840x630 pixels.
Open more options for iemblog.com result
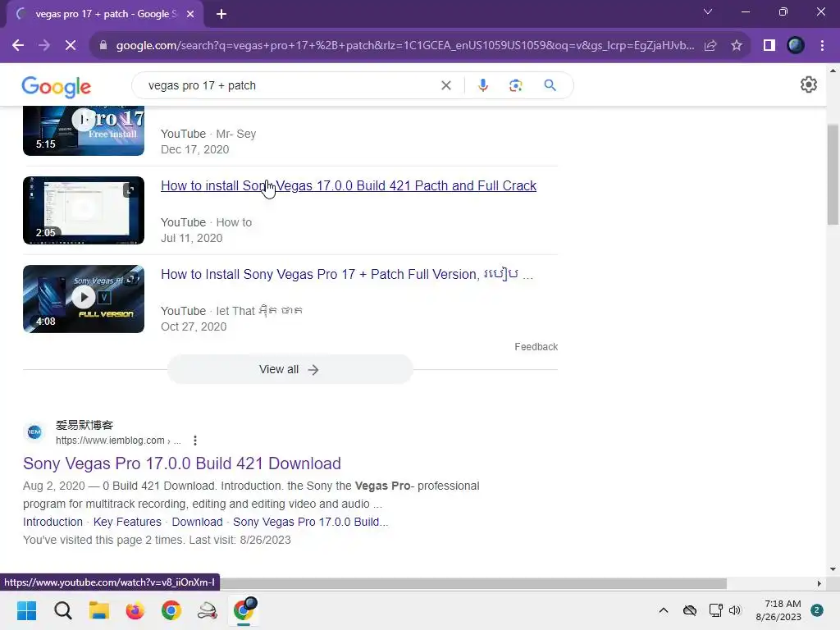[x=195, y=441]
